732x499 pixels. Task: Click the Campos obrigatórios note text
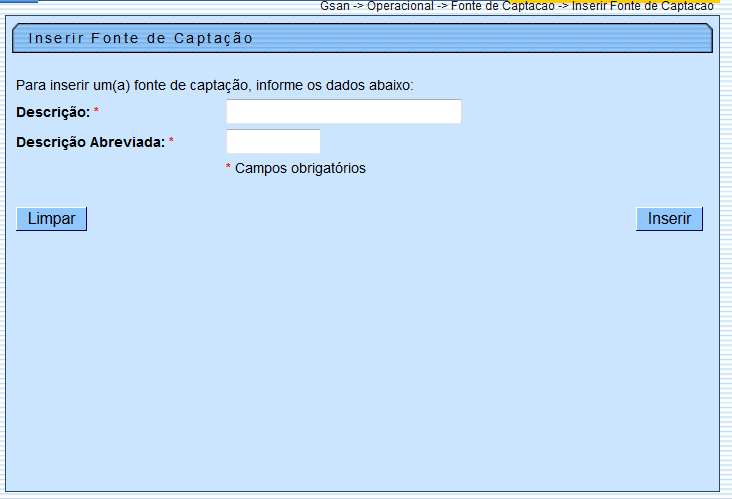click(300, 168)
